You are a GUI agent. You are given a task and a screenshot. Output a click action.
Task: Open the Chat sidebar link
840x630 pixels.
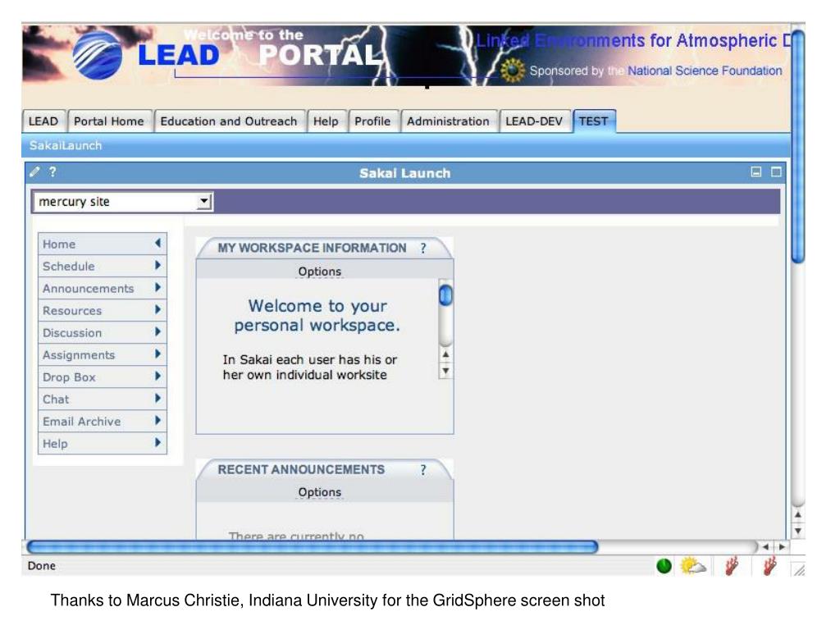56,399
